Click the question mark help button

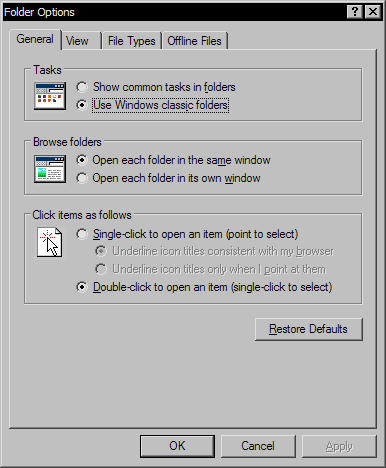(x=355, y=12)
